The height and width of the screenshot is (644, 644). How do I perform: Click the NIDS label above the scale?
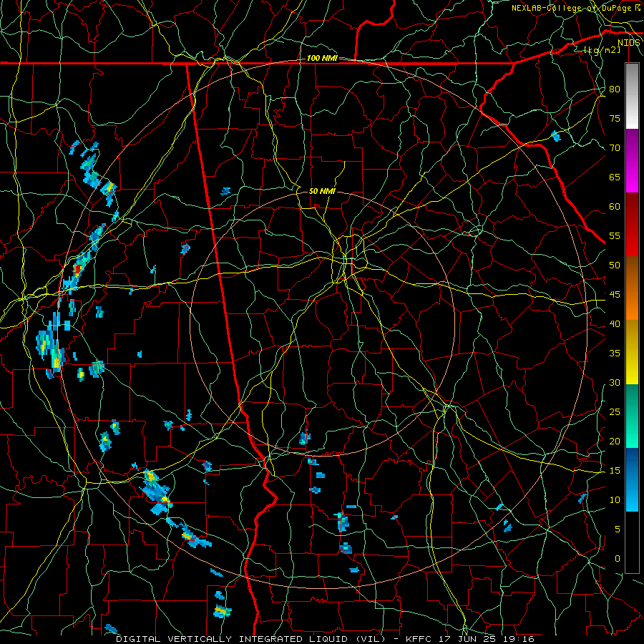[629, 43]
